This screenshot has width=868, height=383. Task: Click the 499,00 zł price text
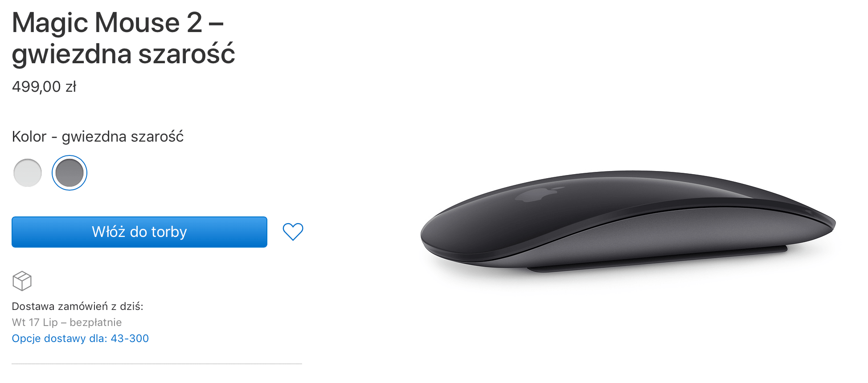(x=44, y=86)
